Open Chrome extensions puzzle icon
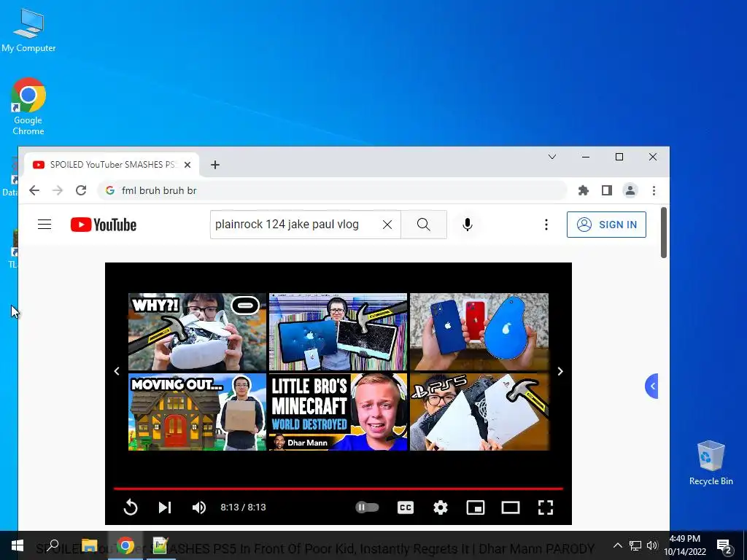 click(x=583, y=190)
